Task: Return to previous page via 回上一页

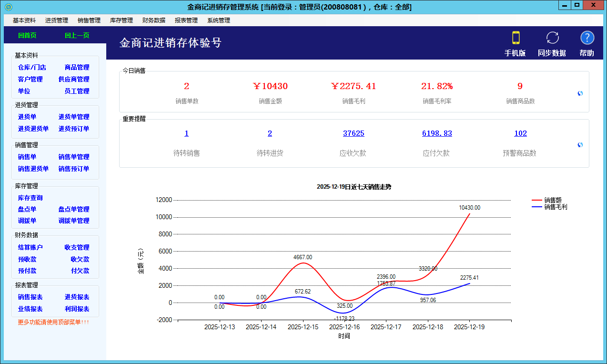Action: [x=77, y=35]
